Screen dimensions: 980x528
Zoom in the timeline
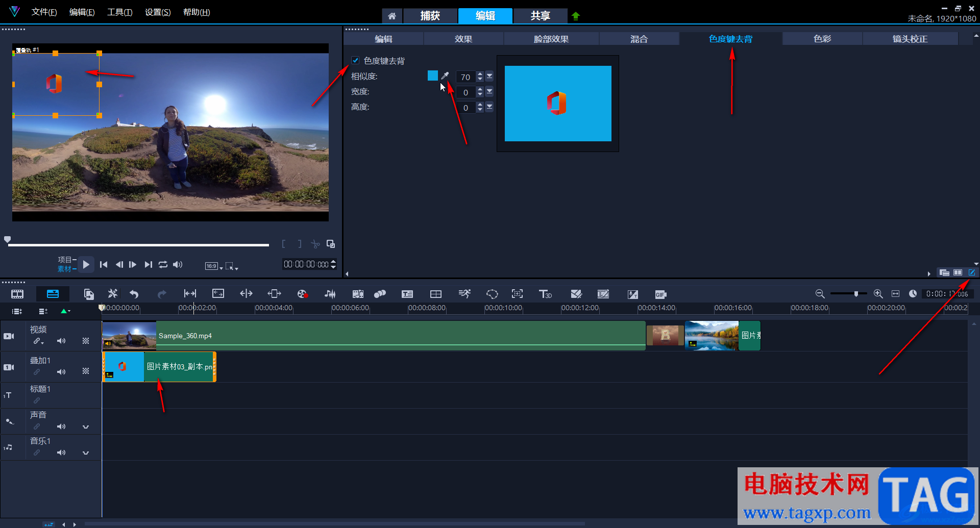coord(878,293)
